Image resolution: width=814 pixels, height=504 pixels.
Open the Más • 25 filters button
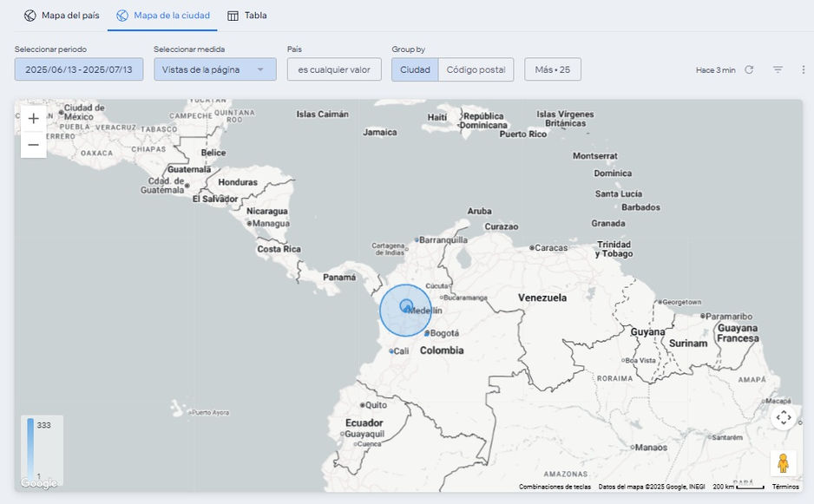[x=552, y=69]
